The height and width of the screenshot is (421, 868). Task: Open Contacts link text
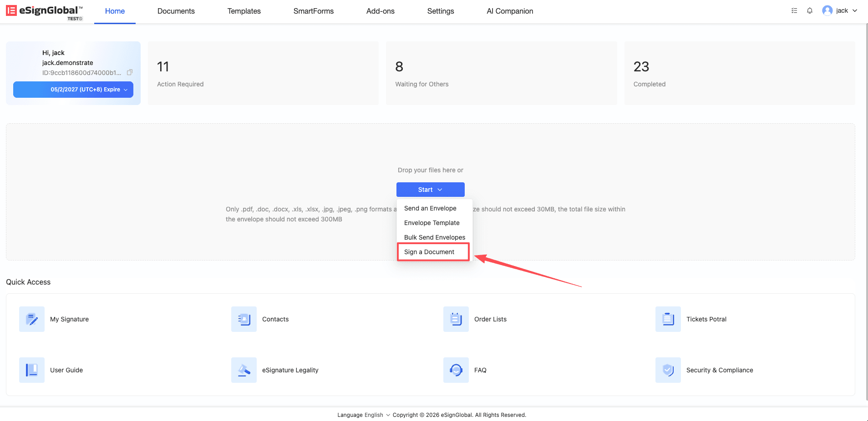(275, 319)
